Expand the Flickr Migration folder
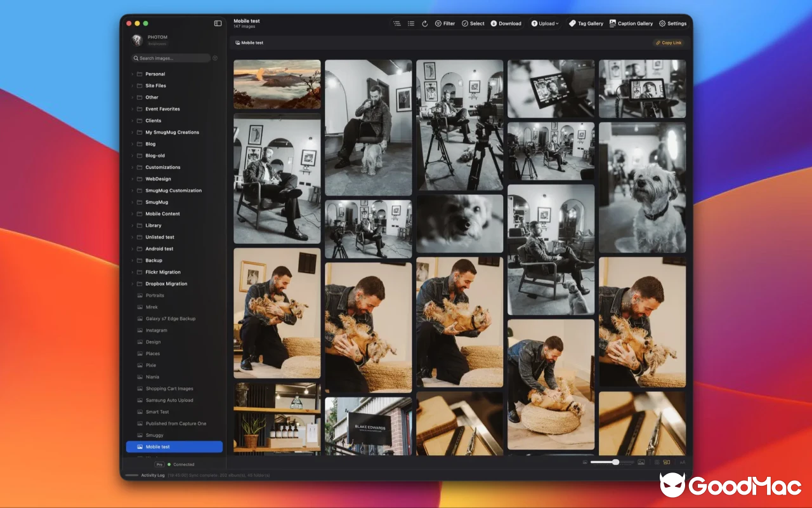 pyautogui.click(x=134, y=272)
